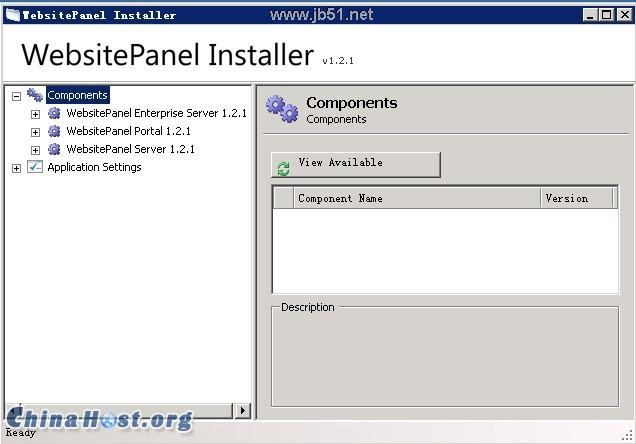Expand the Application Settings node
The image size is (636, 444).
pos(16,168)
